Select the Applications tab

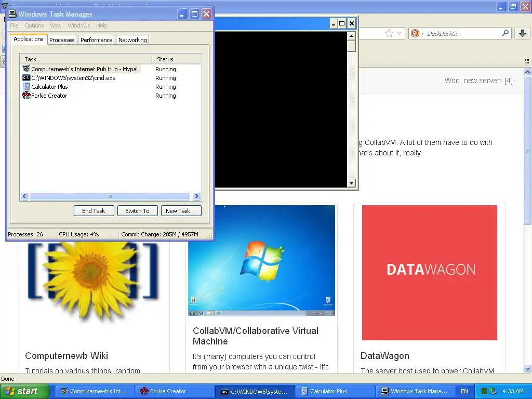(x=29, y=39)
